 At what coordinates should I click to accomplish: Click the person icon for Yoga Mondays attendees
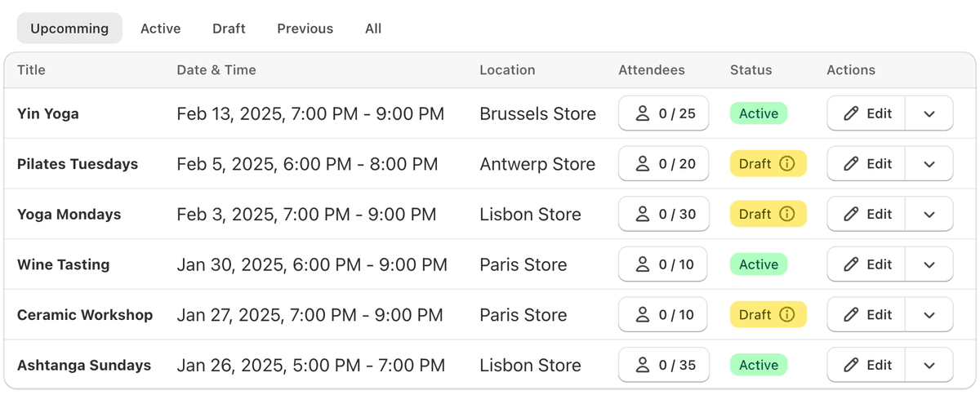point(644,215)
